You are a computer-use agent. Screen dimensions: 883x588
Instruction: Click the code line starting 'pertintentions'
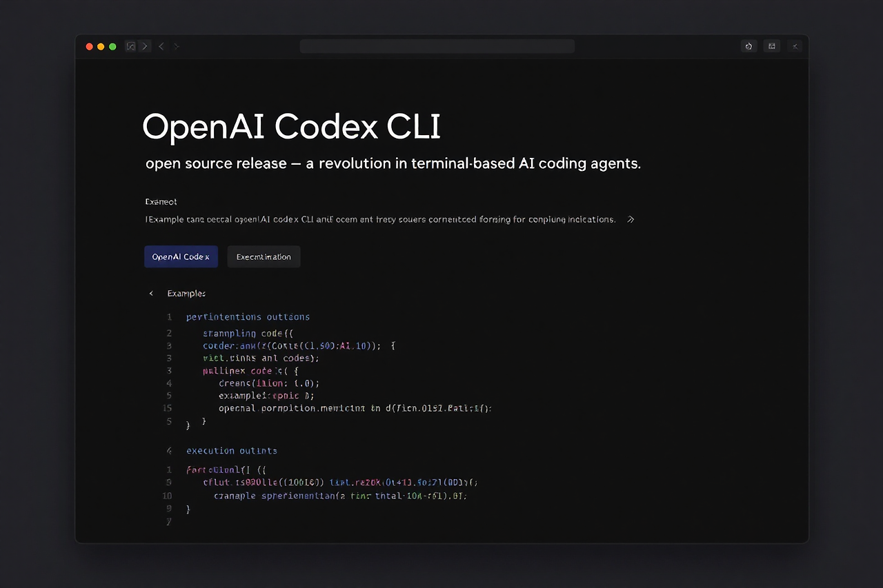coord(248,317)
